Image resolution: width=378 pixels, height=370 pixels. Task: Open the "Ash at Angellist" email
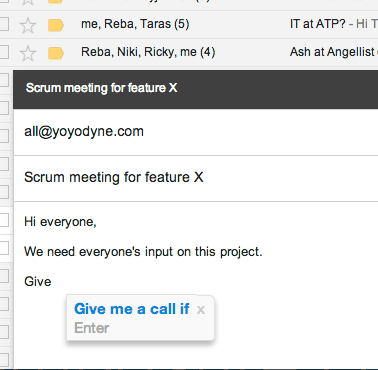[x=334, y=52]
